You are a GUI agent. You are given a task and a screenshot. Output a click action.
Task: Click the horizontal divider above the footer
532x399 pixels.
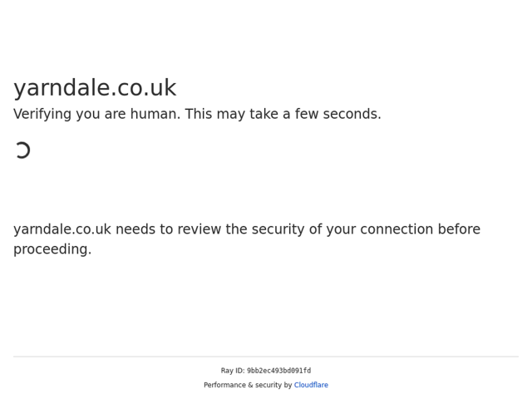[x=266, y=357]
